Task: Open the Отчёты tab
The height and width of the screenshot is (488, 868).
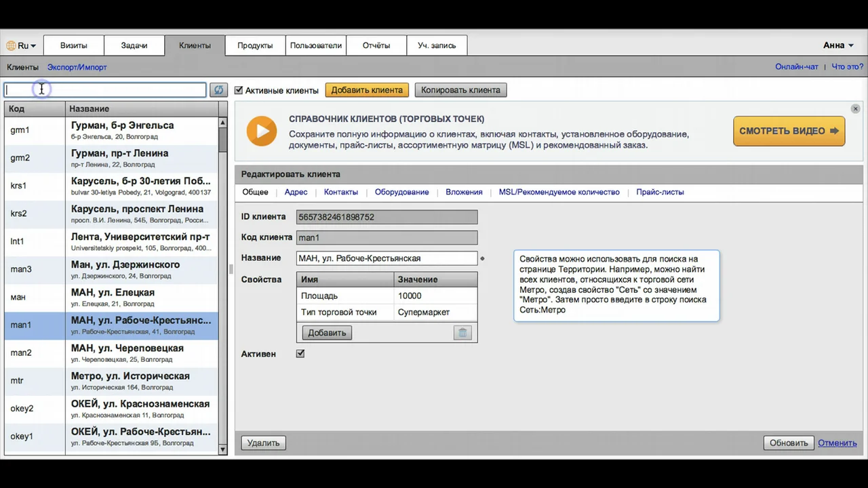Action: point(376,45)
